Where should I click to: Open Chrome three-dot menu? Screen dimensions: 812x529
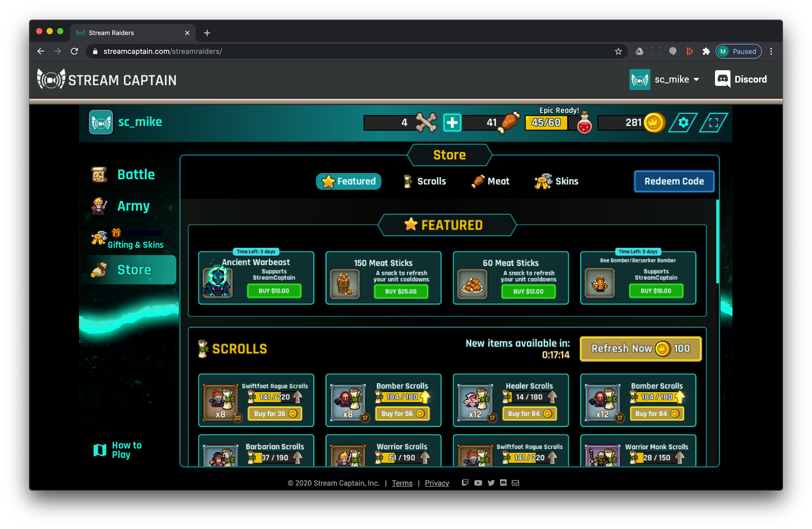(771, 51)
